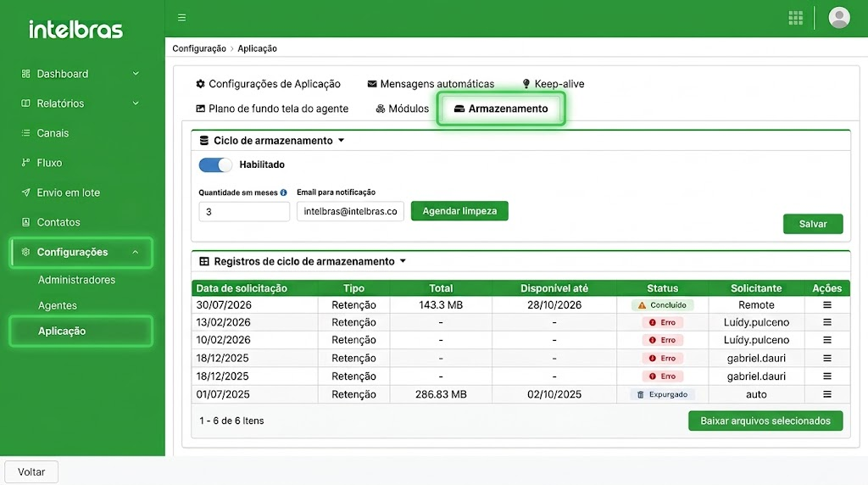This screenshot has width=868, height=485.
Task: Click the Relatórios book icon
Action: tap(25, 103)
